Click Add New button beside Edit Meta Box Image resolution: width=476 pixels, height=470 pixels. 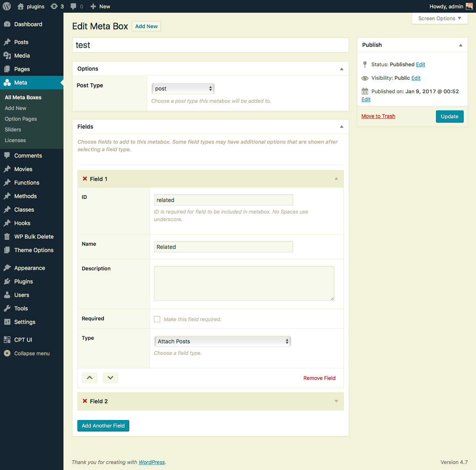(146, 26)
